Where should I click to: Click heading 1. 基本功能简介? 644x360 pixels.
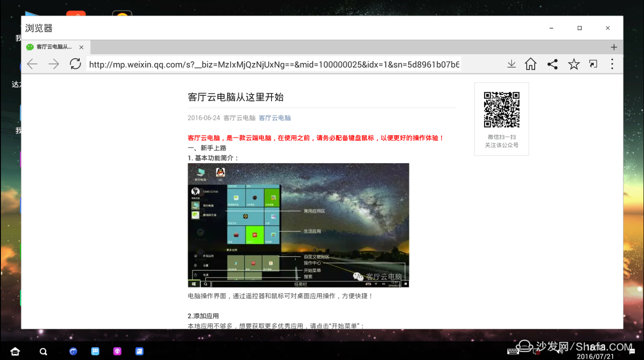point(213,158)
